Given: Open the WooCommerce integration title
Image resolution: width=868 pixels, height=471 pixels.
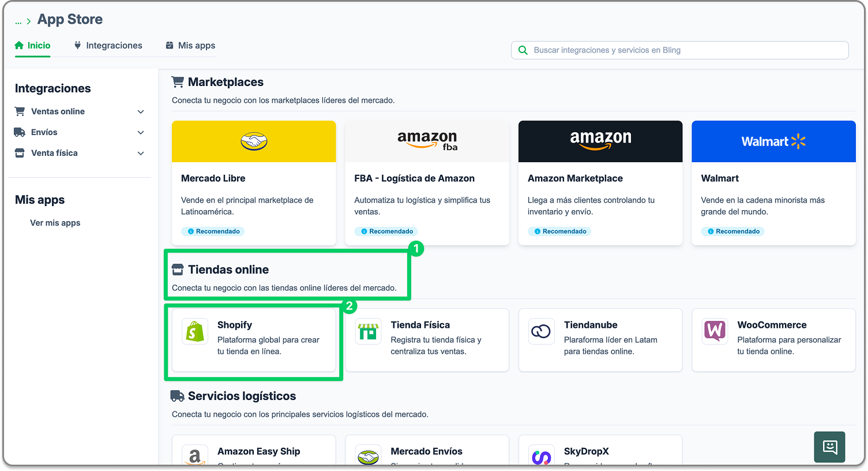Looking at the screenshot, I should (772, 325).
